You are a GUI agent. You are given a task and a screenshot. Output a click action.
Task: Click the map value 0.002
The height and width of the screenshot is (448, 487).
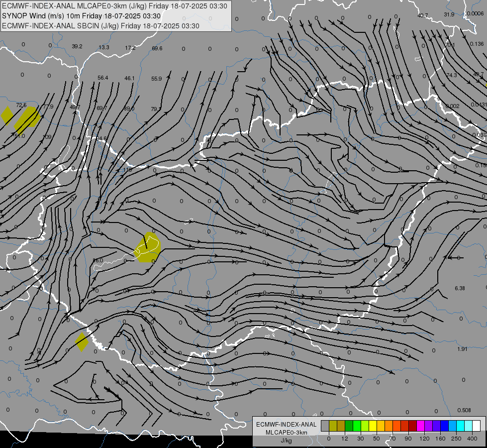tap(452, 106)
